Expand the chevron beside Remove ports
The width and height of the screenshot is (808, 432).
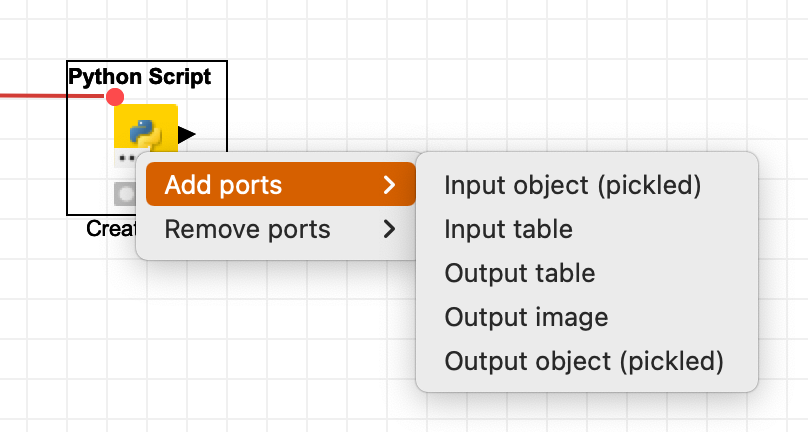pos(390,229)
